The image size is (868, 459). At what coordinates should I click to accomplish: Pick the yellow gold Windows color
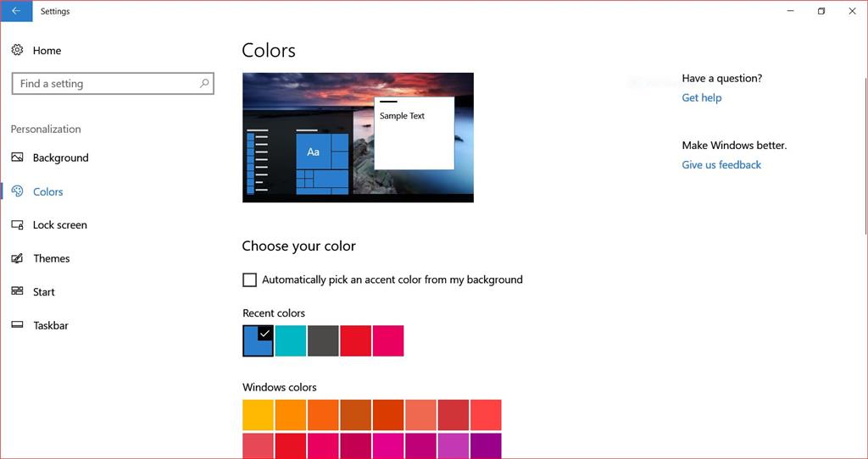[x=258, y=415]
